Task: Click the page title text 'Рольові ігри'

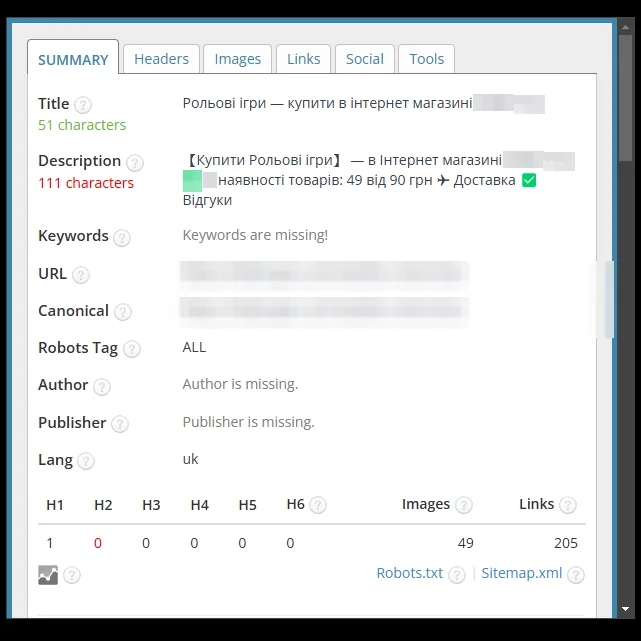Action: pos(224,104)
